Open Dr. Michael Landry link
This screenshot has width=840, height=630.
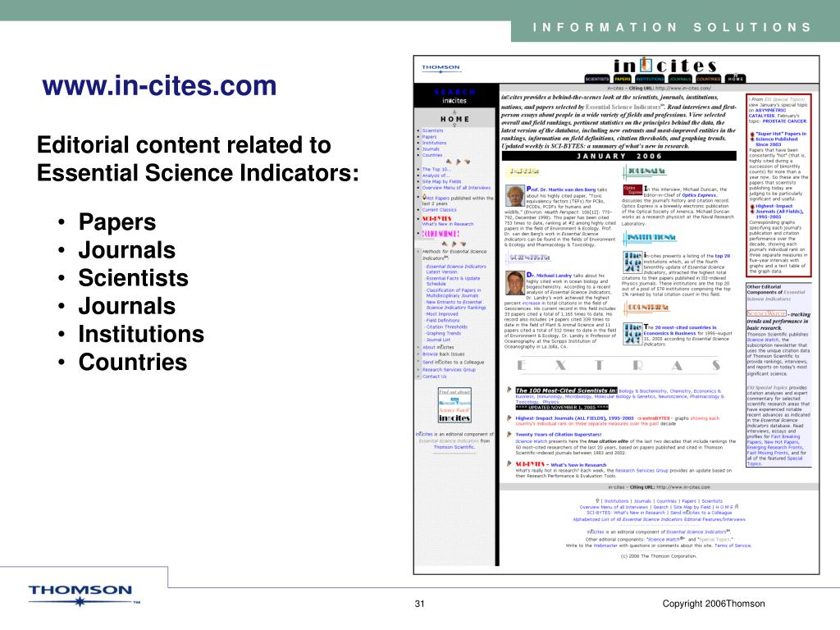coord(549,276)
